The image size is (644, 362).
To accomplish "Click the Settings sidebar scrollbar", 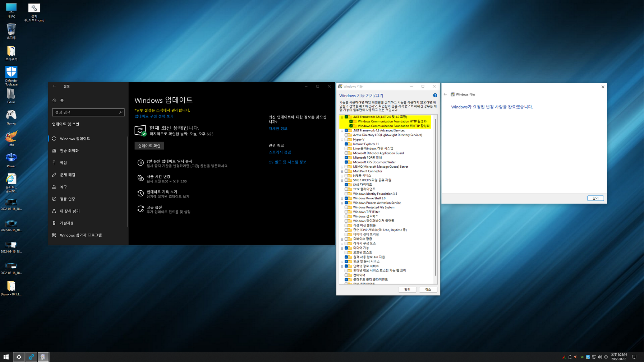I will pyautogui.click(x=128, y=182).
